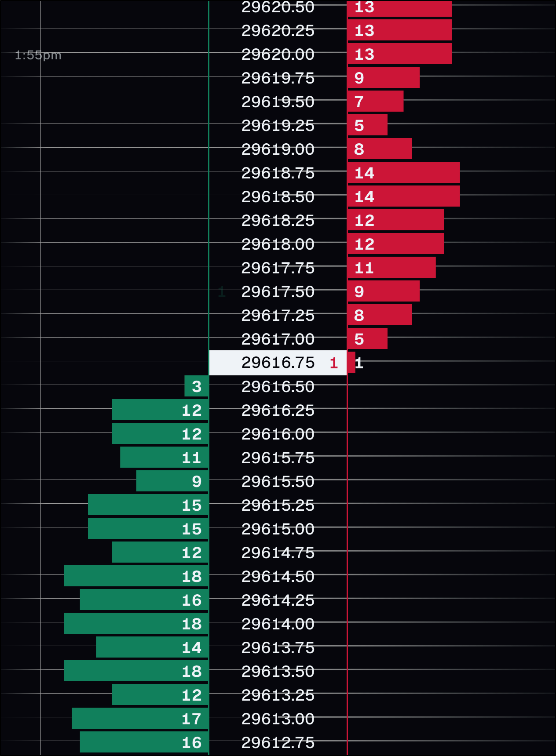The width and height of the screenshot is (556, 756).
Task: Select the bid bar of 15 at 29615.25
Action: coord(148,505)
